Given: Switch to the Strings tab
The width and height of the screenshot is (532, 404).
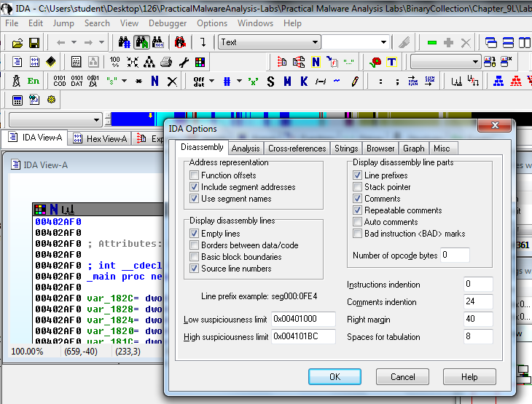Looking at the screenshot, I should (346, 148).
